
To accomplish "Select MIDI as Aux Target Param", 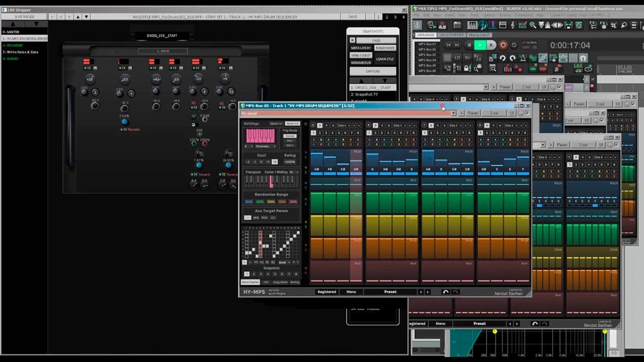I will (x=264, y=218).
